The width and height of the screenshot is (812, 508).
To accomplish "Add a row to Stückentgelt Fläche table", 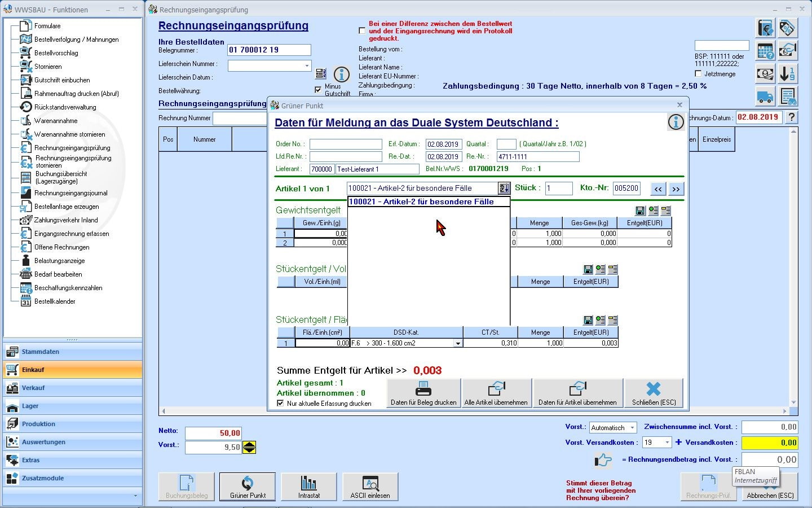I will click(x=601, y=320).
